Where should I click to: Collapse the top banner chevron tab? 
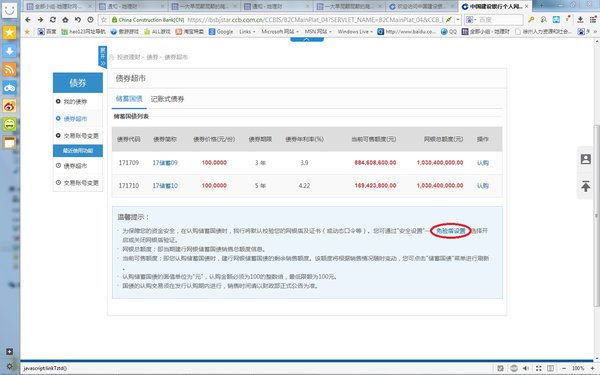[x=307, y=39]
